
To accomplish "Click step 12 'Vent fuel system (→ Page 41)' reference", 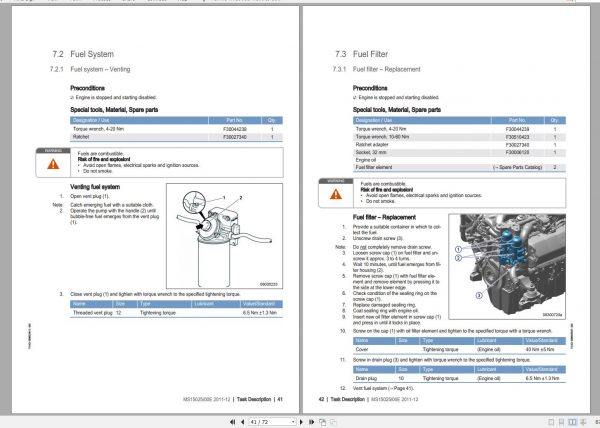I will coord(383,388).
